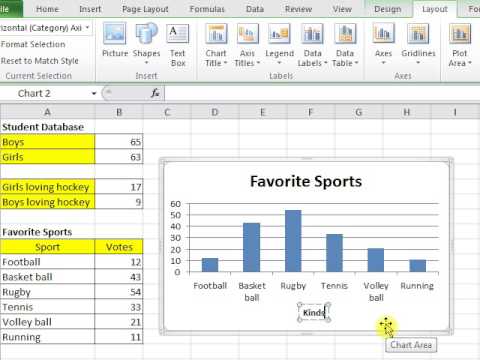Insert a Text Box

[x=178, y=45]
